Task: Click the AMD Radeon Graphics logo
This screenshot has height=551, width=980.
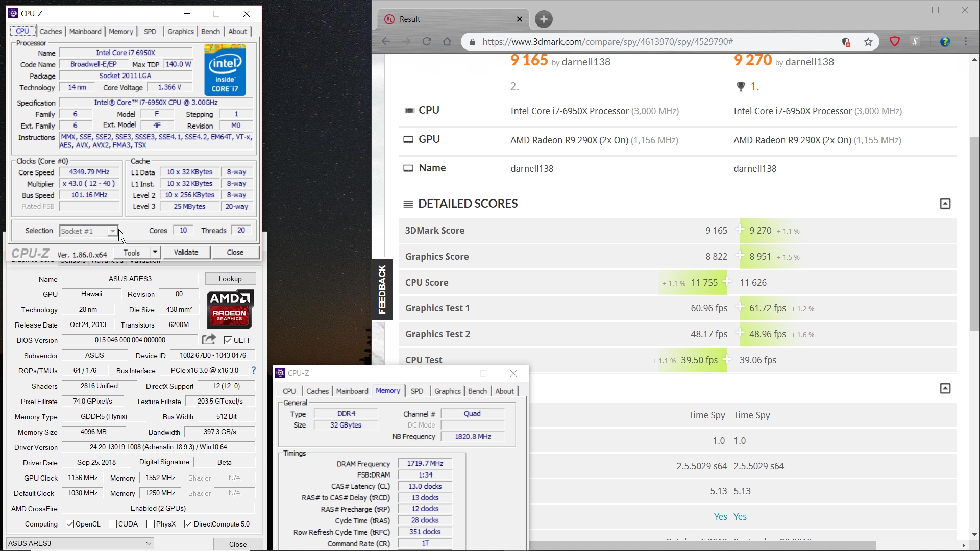Action: tap(230, 309)
